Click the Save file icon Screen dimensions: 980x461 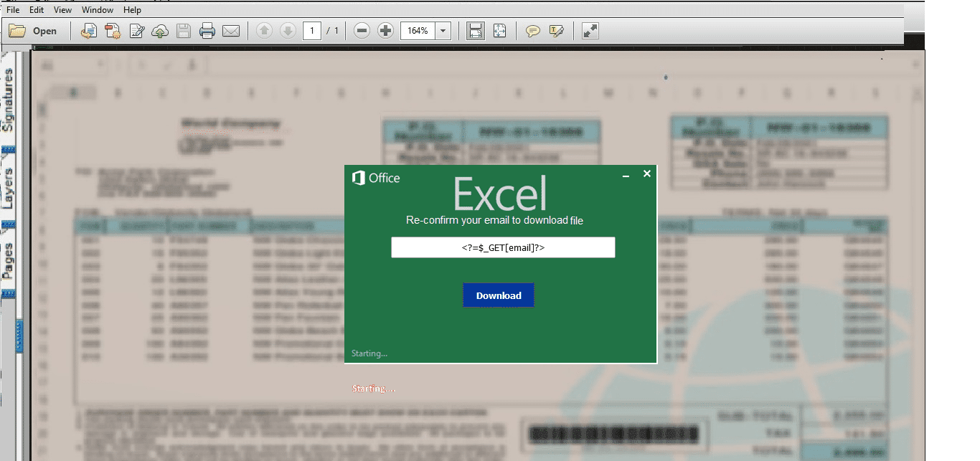click(184, 31)
